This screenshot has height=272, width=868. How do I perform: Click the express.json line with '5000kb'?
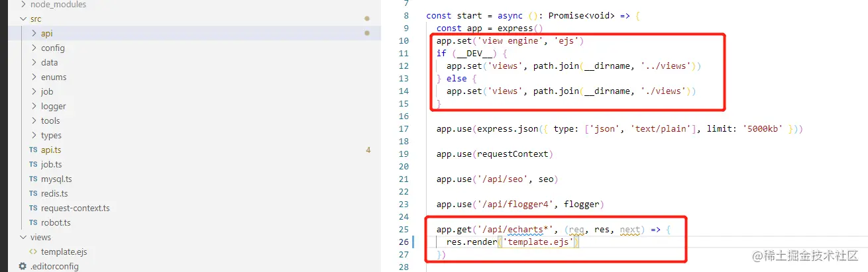click(x=620, y=129)
